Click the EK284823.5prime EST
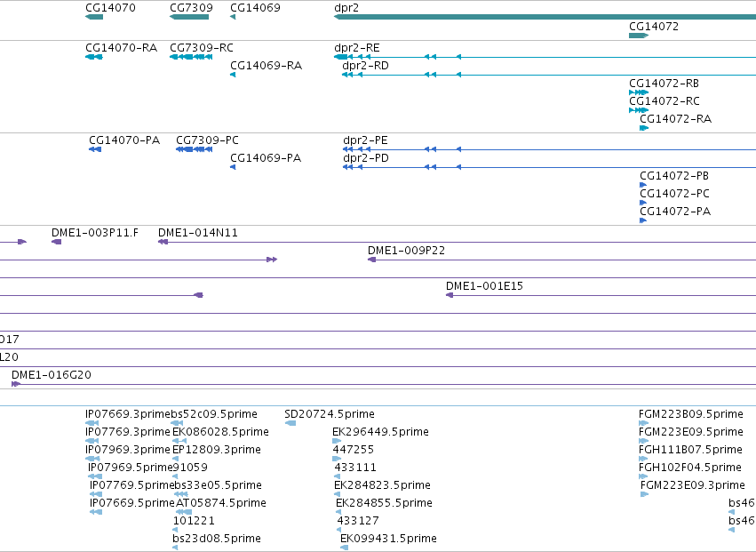The height and width of the screenshot is (552, 756). [337, 494]
